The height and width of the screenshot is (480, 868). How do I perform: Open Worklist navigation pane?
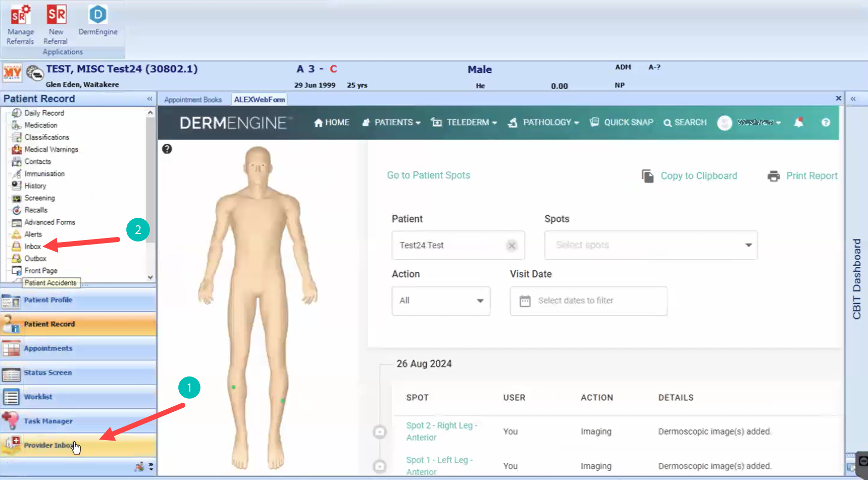[x=78, y=397]
